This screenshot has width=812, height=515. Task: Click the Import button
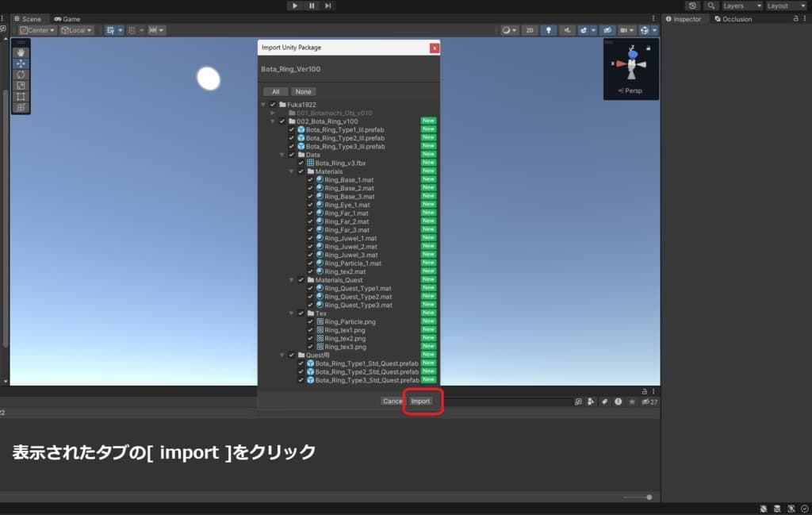pyautogui.click(x=420, y=401)
